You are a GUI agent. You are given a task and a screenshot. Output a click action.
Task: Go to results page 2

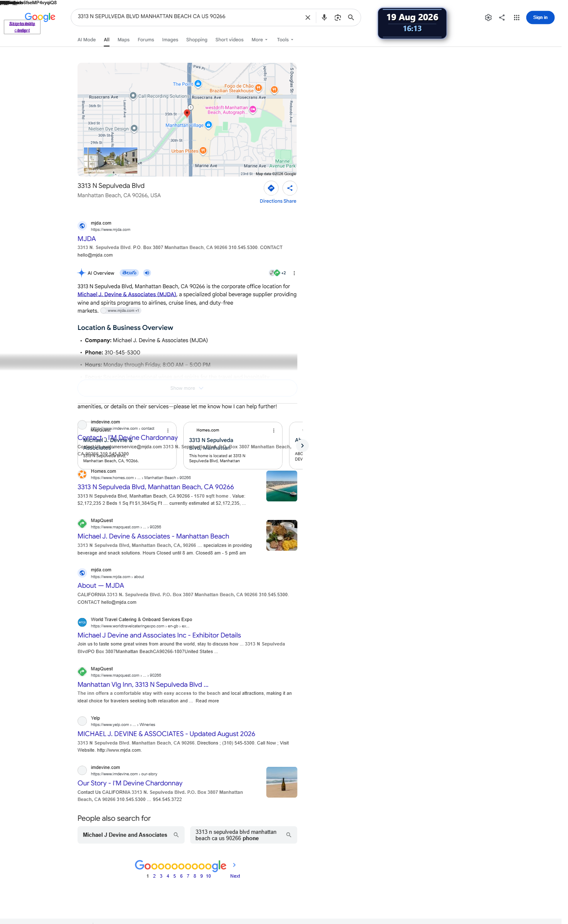[154, 876]
